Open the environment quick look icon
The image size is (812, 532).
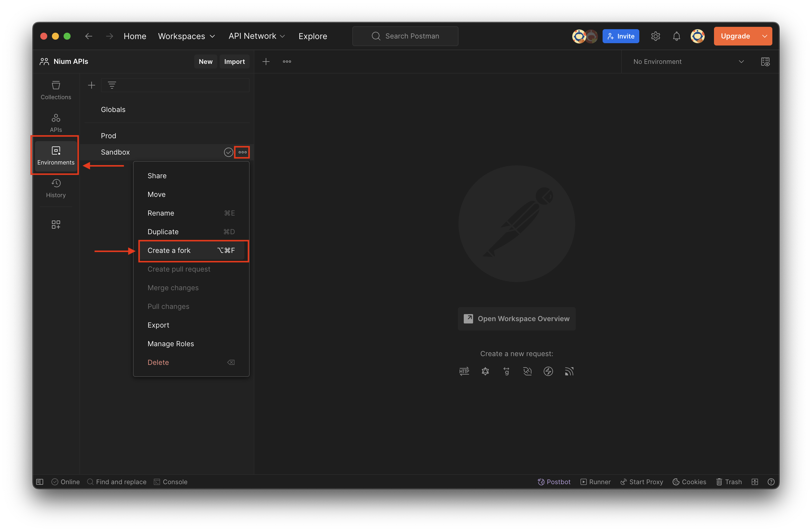(765, 62)
